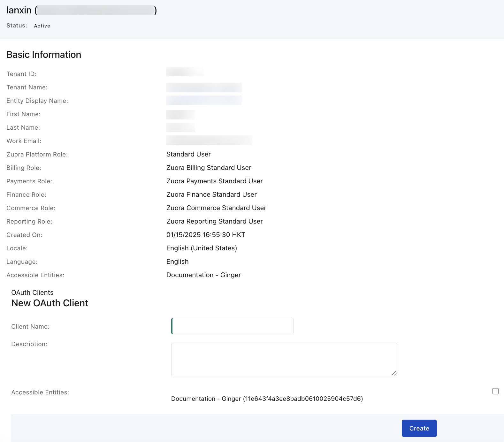
Task: Click Zuora Billing Standard User text
Action: 209,168
